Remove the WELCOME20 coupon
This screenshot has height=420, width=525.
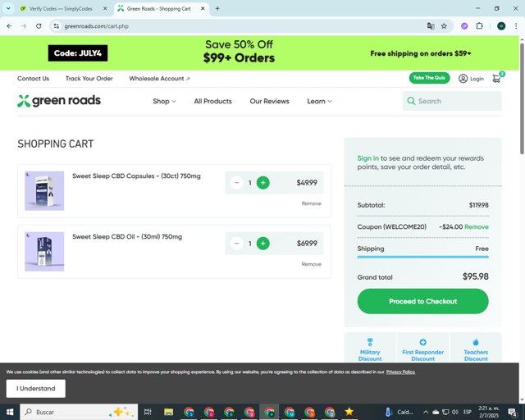coord(477,226)
